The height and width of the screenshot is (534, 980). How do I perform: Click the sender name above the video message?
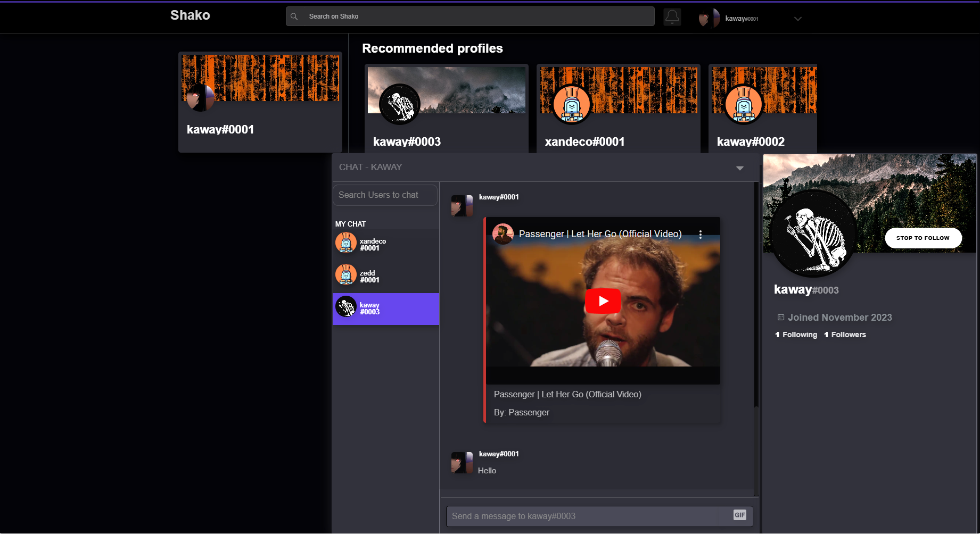coord(499,197)
